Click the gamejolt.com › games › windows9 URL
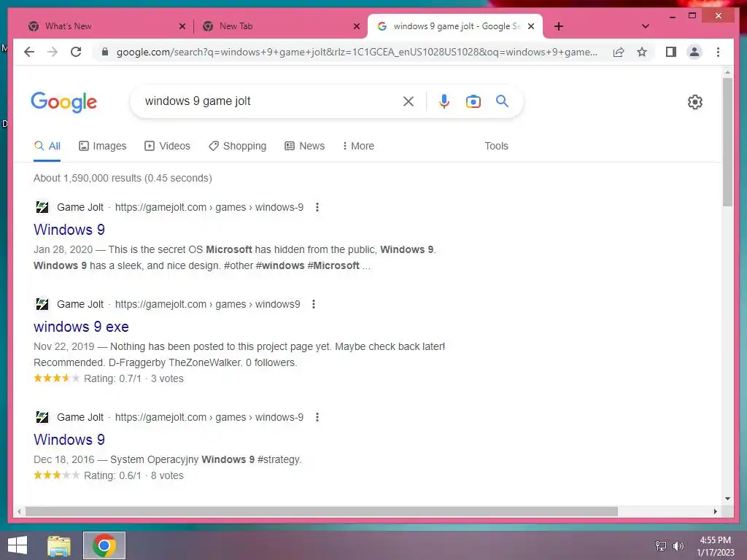The image size is (747, 560). click(x=208, y=304)
